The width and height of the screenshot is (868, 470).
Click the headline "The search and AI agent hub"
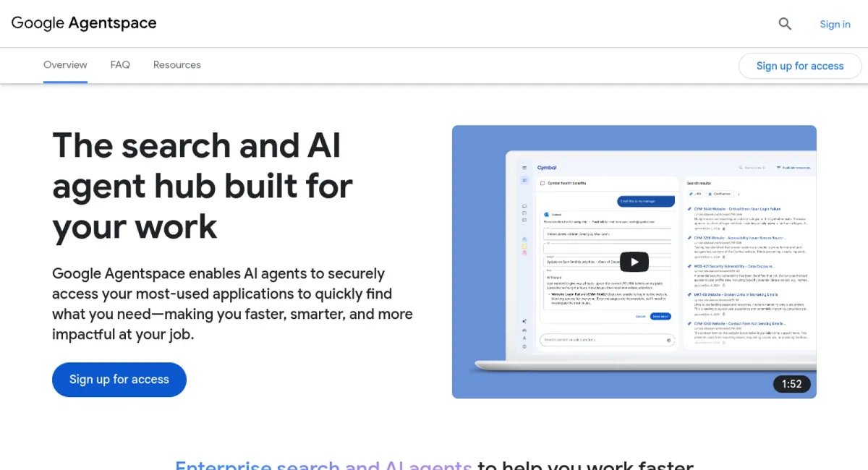tap(203, 186)
